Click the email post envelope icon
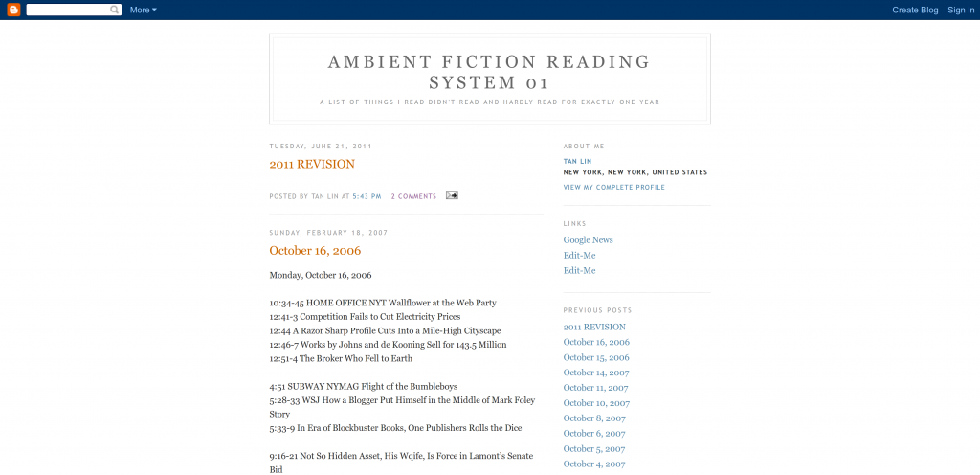980x475 pixels. (x=452, y=195)
